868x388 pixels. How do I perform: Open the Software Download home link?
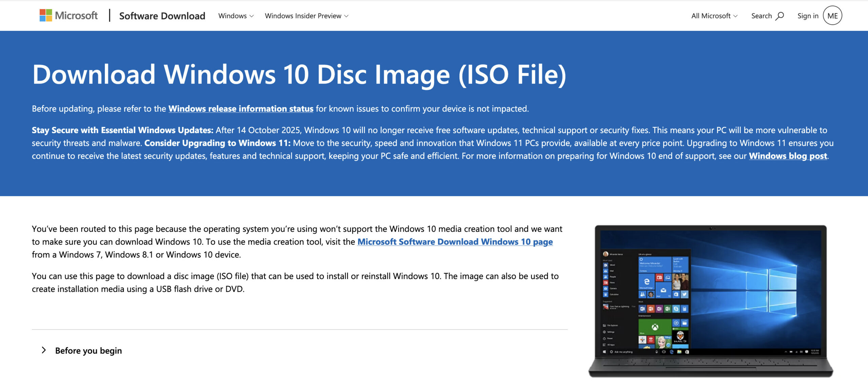click(162, 16)
